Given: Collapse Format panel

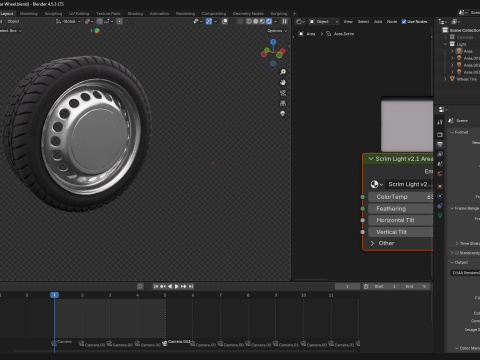Looking at the screenshot, I should pyautogui.click(x=452, y=132).
